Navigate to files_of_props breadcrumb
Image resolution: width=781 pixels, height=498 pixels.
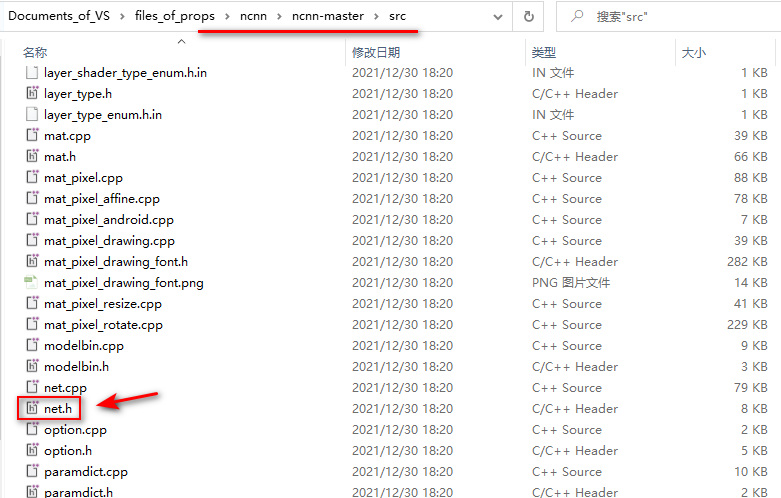pos(175,16)
